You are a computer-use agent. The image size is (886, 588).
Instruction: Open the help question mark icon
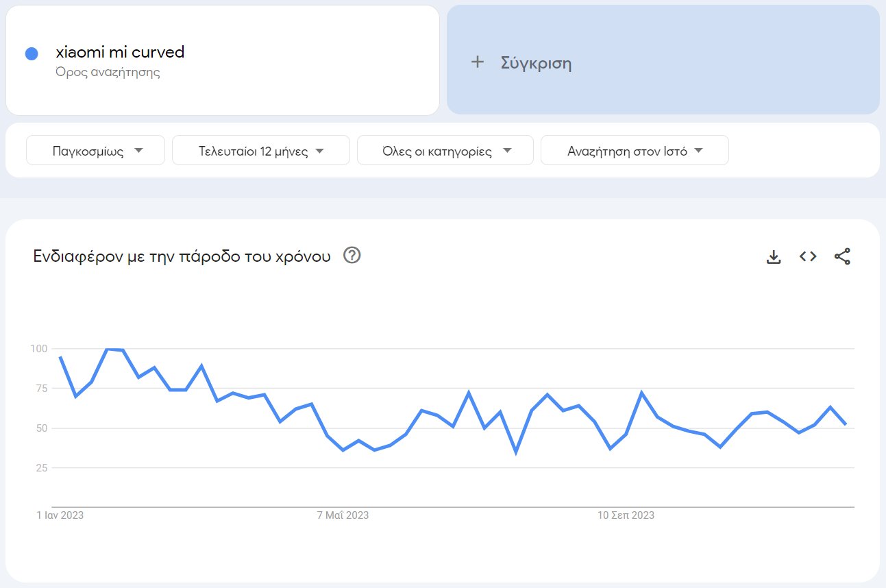click(352, 256)
